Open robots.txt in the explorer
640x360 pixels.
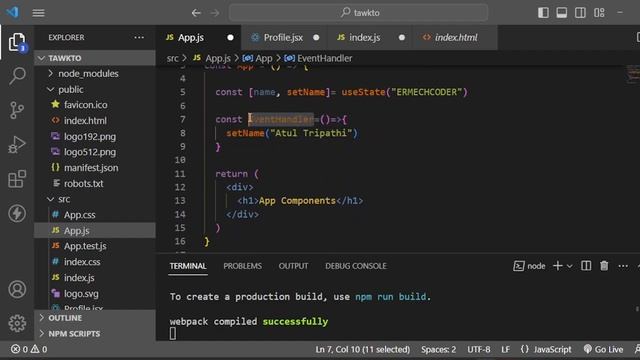tap(95, 184)
